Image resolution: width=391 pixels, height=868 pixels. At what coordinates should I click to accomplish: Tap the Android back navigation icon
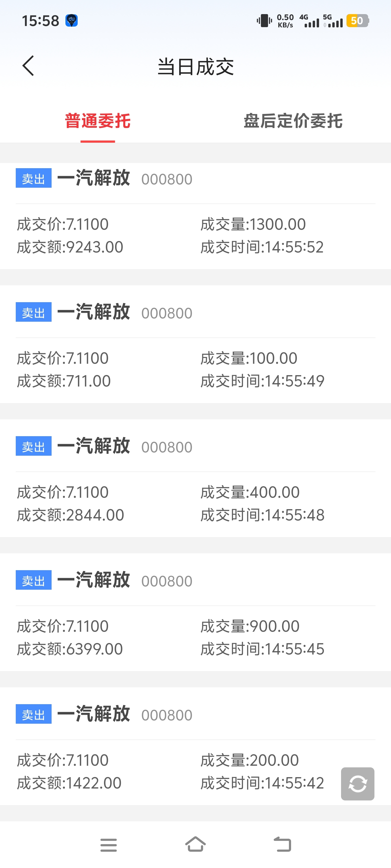[282, 844]
